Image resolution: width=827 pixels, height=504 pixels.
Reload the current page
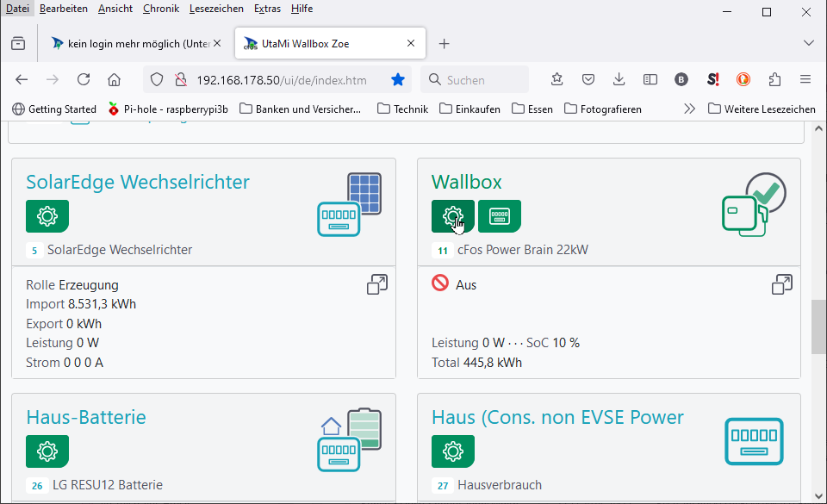[x=84, y=79]
